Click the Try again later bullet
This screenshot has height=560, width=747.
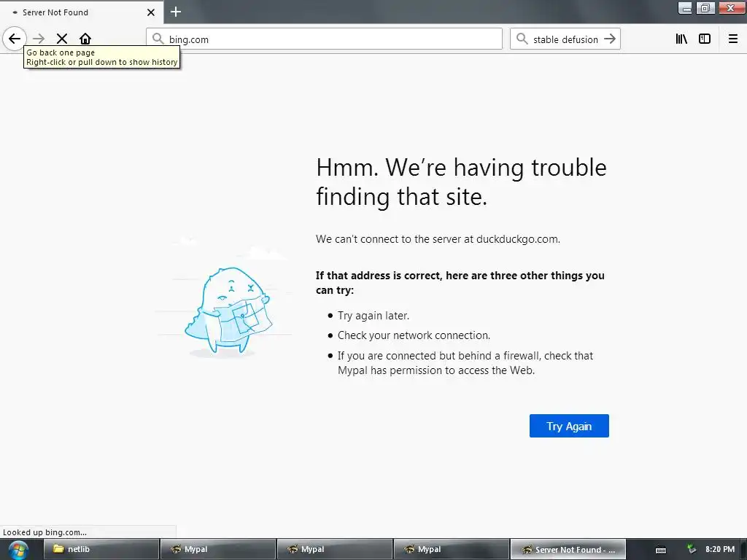(373, 315)
